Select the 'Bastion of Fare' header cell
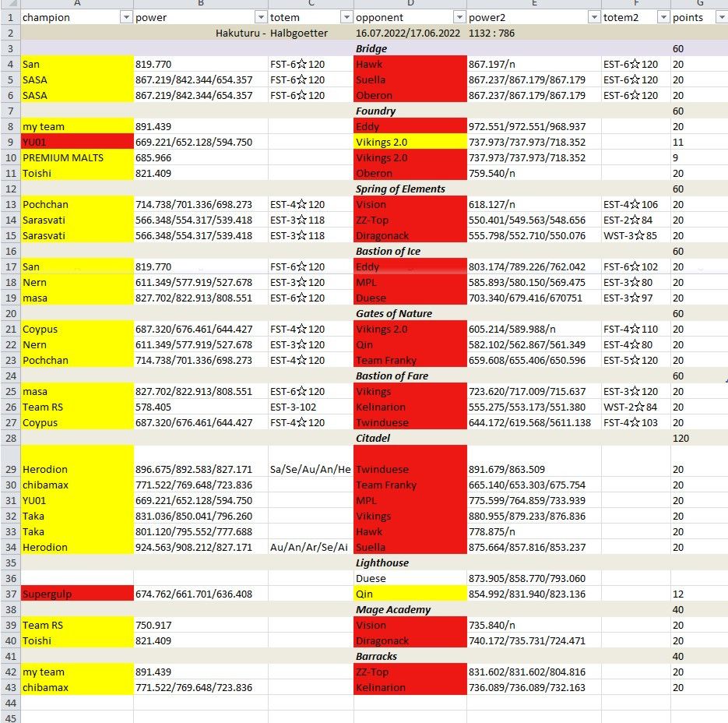 (x=410, y=376)
